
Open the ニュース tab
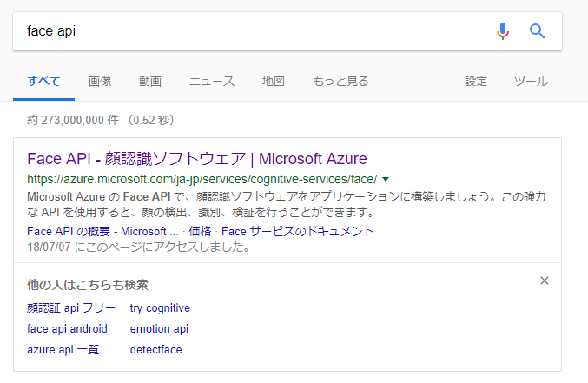[212, 81]
